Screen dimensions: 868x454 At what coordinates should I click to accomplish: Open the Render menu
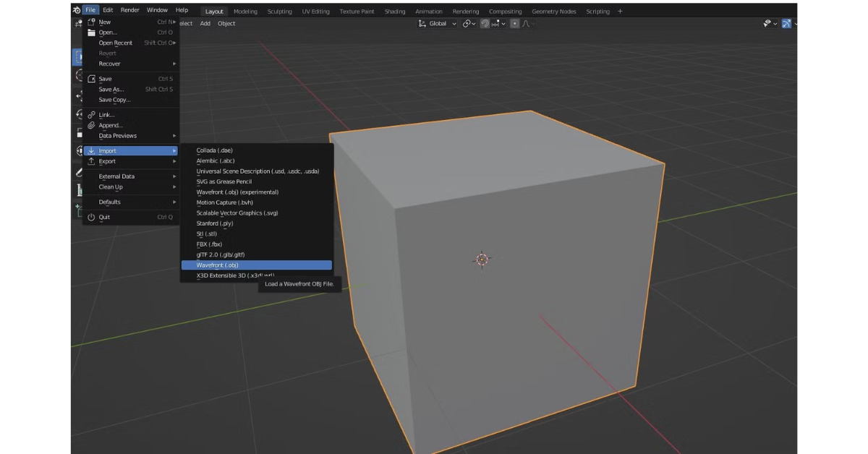click(x=129, y=11)
